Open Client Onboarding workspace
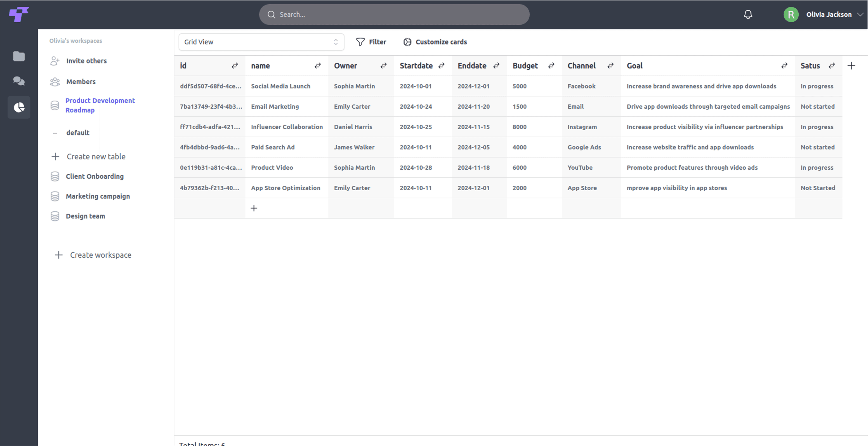This screenshot has height=446, width=868. pos(94,176)
